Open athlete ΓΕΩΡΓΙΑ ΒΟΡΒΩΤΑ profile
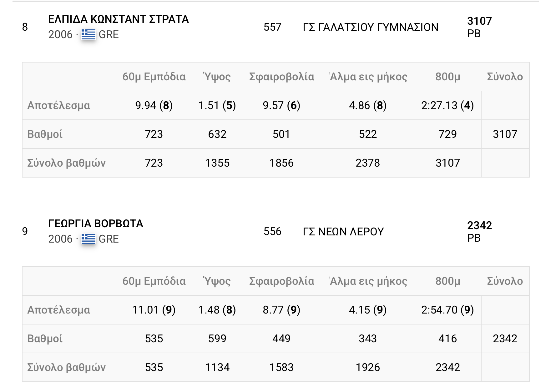This screenshot has width=556, height=392. tap(96, 224)
